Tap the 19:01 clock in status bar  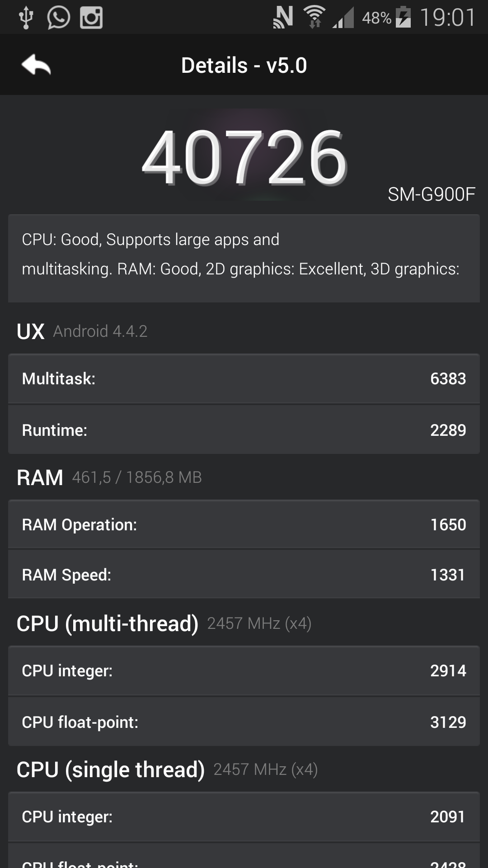pos(447,18)
